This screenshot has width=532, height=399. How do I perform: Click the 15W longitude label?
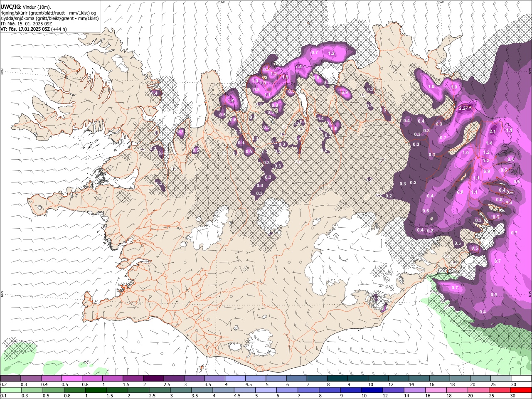tap(440, 2)
